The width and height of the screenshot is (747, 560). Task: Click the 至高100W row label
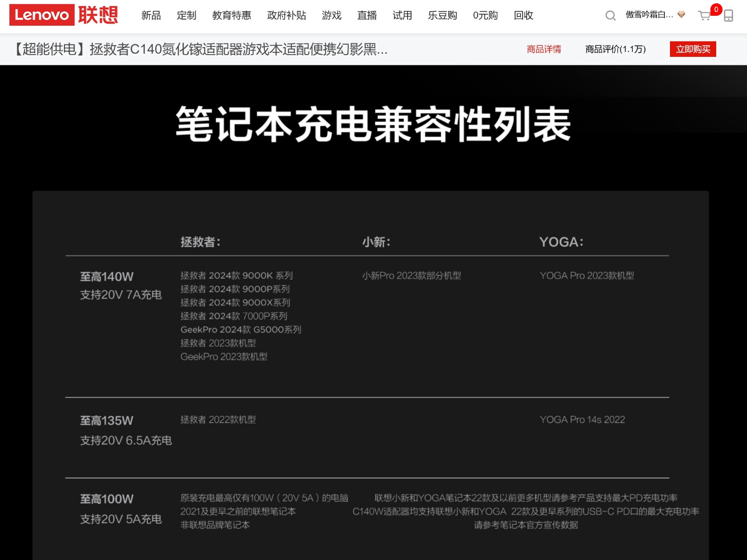(x=106, y=499)
